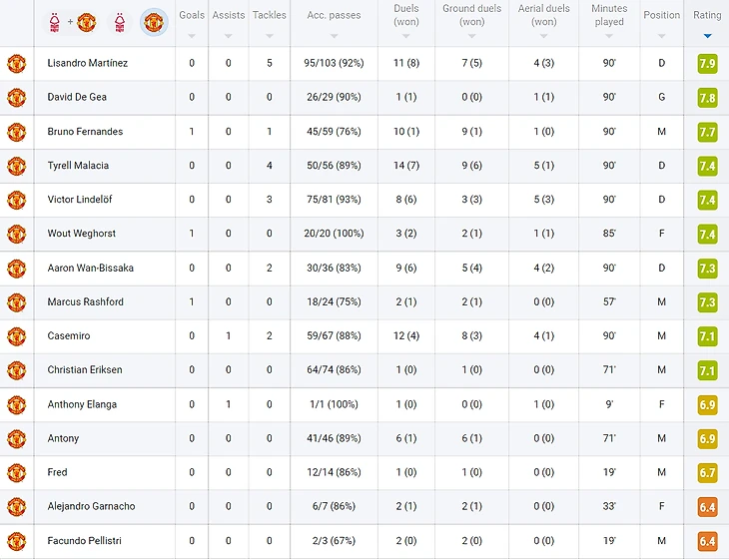This screenshot has width=729, height=560.
Task: Sort by Assists column arrow
Action: tap(228, 36)
